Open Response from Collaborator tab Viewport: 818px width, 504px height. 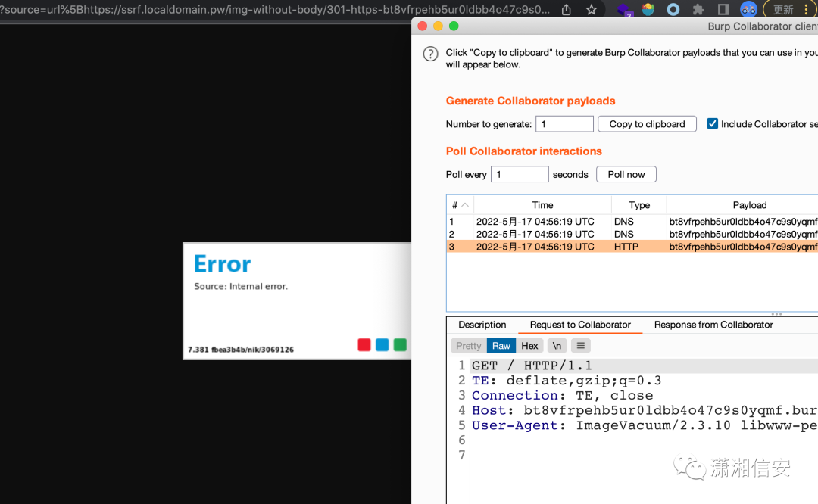click(x=713, y=325)
